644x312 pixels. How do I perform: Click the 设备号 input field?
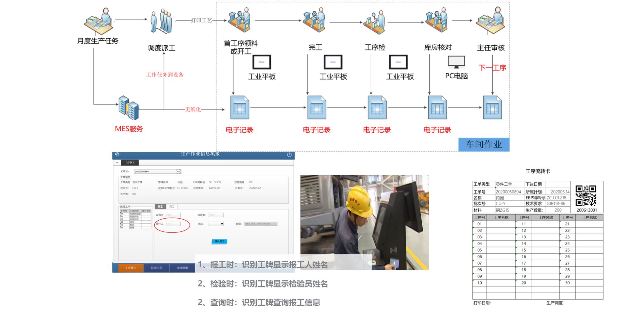173,215
